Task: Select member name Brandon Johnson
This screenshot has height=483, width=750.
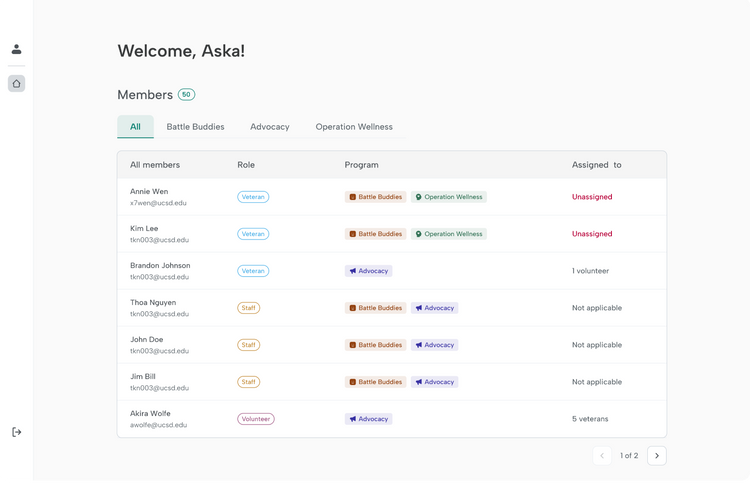Action: tap(160, 265)
